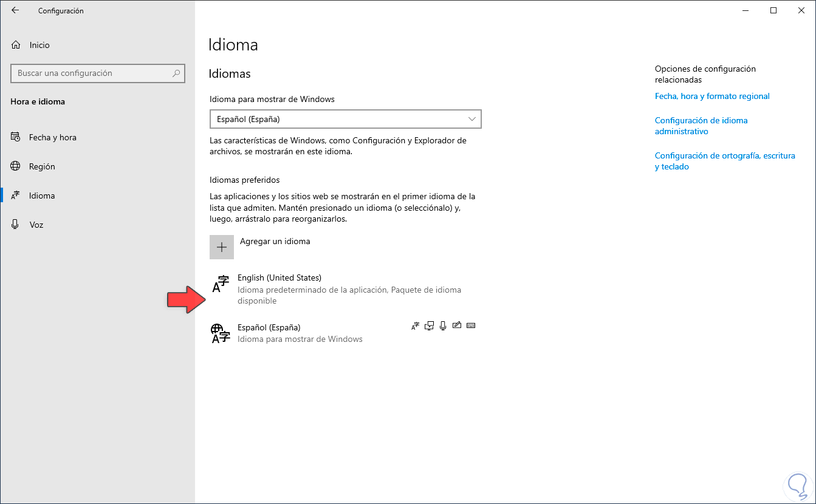Open the Región settings section
Viewport: 816px width, 504px height.
pyautogui.click(x=41, y=166)
